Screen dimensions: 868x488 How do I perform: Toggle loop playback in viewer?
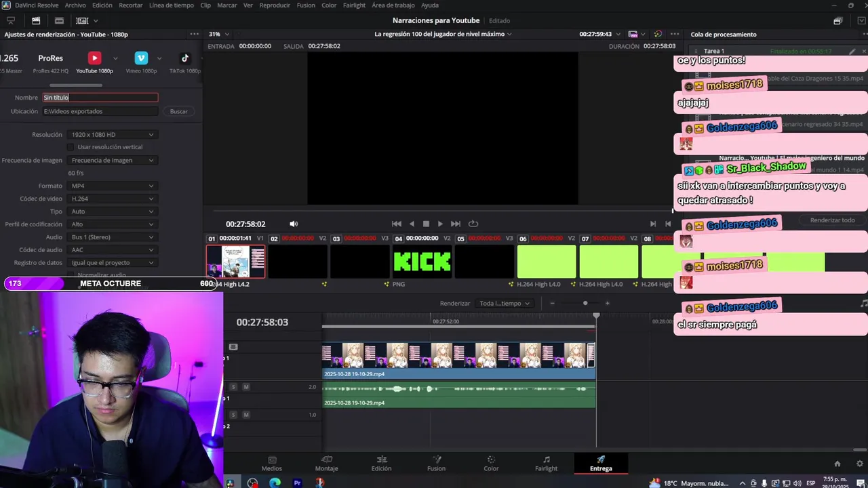click(473, 224)
